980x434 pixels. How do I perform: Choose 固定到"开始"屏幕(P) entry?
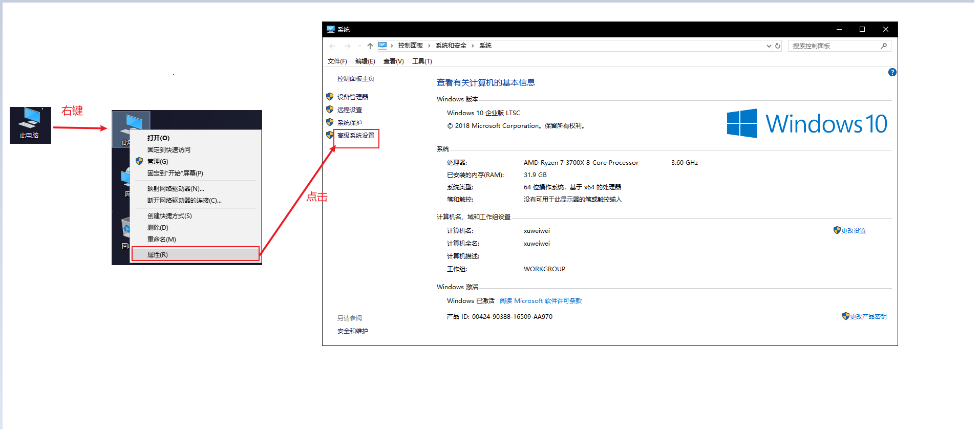tap(196, 173)
